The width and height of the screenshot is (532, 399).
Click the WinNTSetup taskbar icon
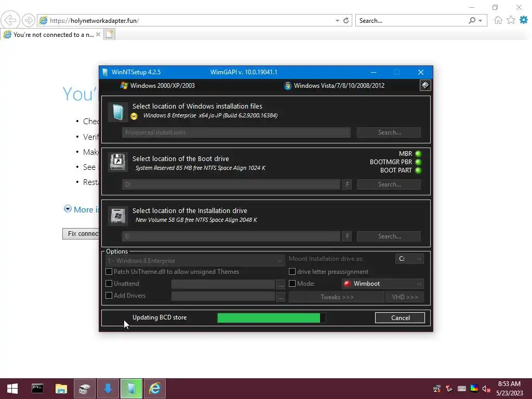[x=131, y=389]
